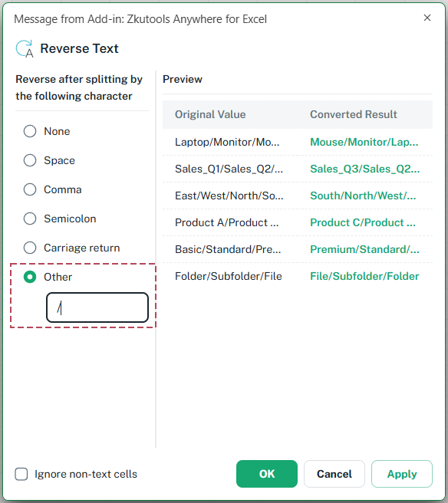Click the File/Subfolder/Folder converted result
Viewport: 448px width, 503px height.
click(x=364, y=276)
